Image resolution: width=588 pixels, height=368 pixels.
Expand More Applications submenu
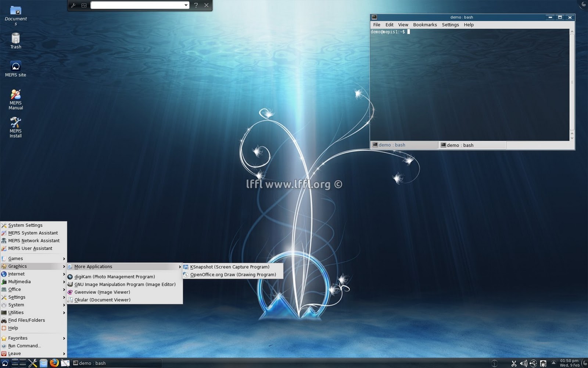125,267
